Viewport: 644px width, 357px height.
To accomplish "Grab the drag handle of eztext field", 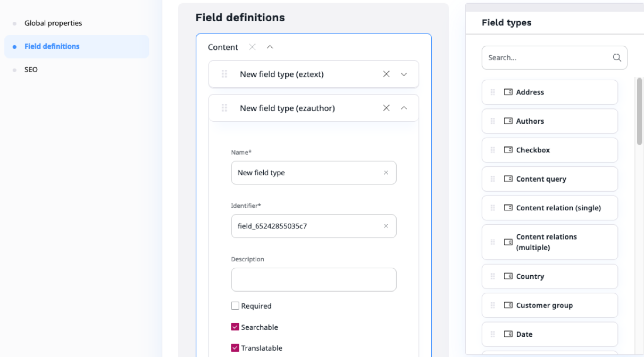I will point(224,74).
